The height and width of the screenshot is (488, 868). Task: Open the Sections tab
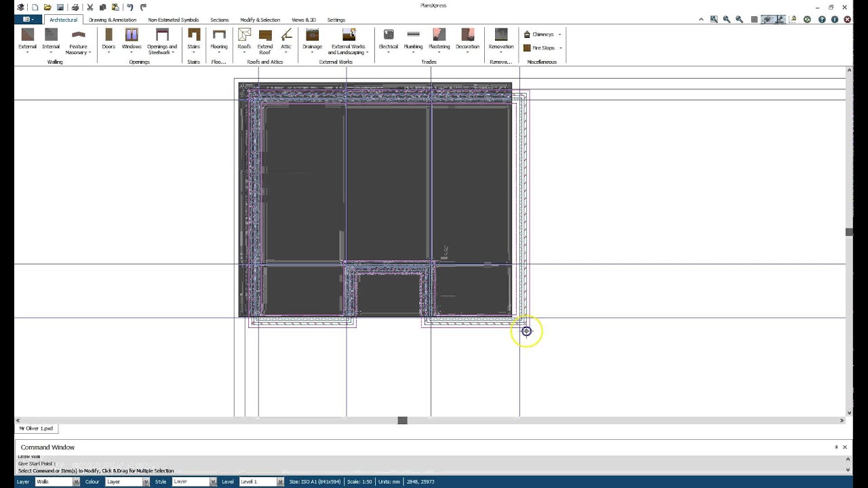[220, 20]
